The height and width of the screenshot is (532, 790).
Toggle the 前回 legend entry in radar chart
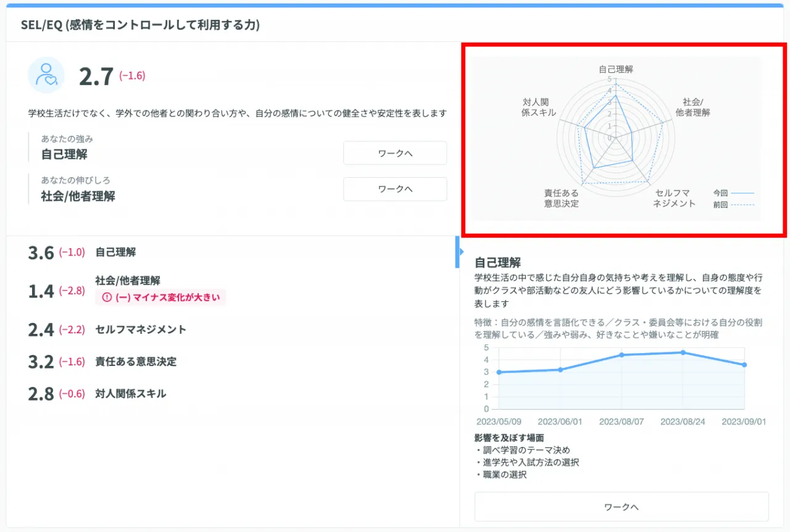[x=733, y=205]
